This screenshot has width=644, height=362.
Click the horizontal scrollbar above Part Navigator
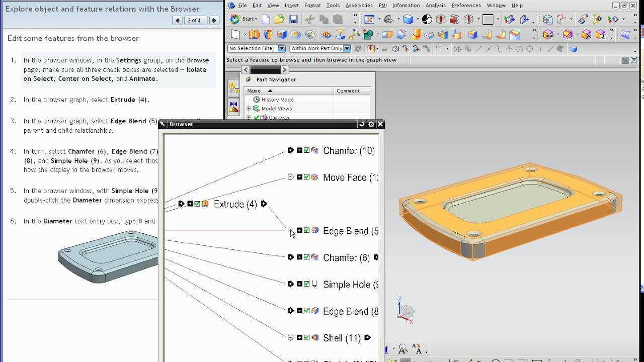265,70
